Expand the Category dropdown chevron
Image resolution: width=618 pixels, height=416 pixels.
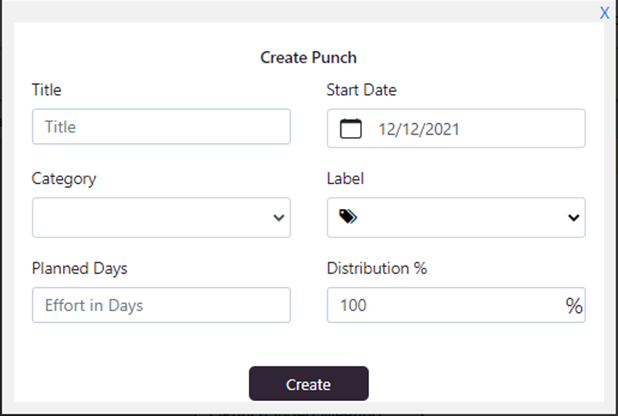(x=279, y=218)
